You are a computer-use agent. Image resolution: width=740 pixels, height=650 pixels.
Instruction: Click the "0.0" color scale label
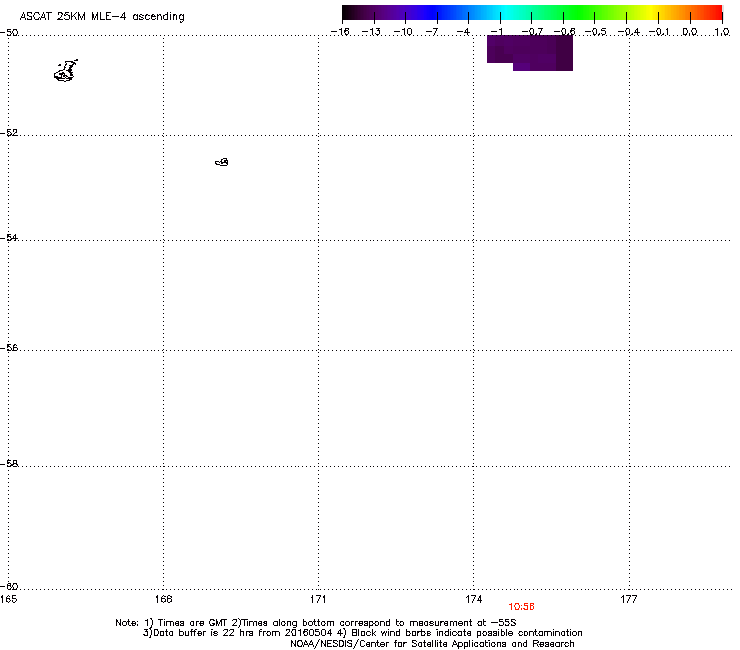690,32
